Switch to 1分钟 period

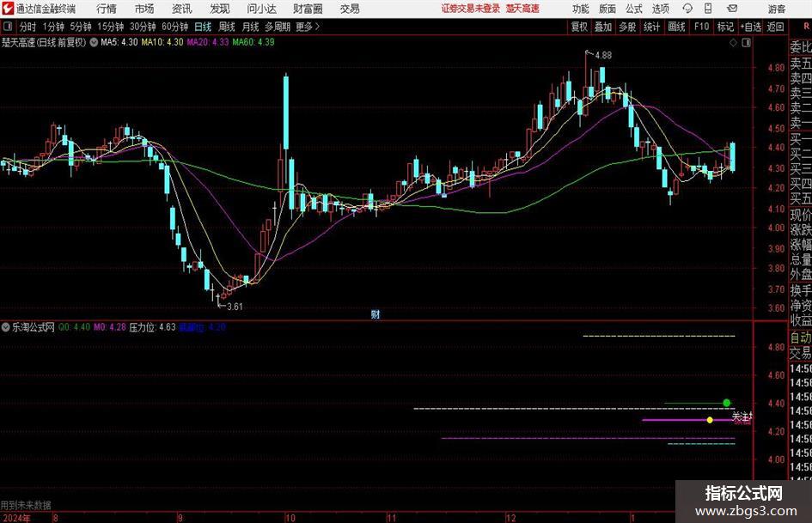click(x=53, y=27)
